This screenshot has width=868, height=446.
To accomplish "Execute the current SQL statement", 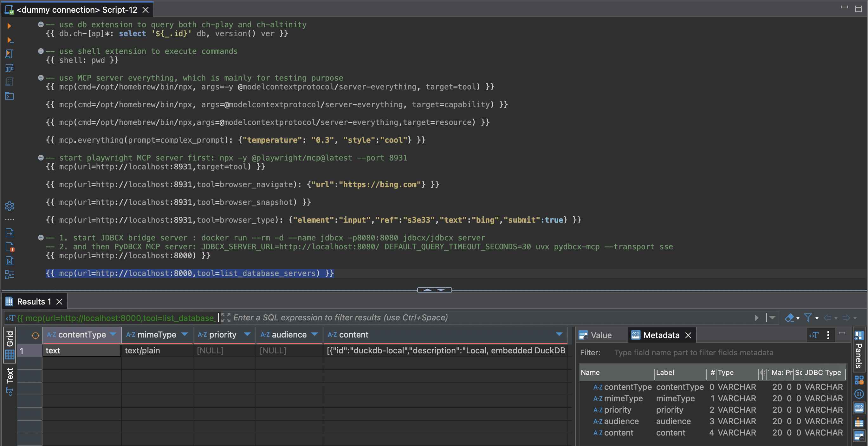I will 9,26.
